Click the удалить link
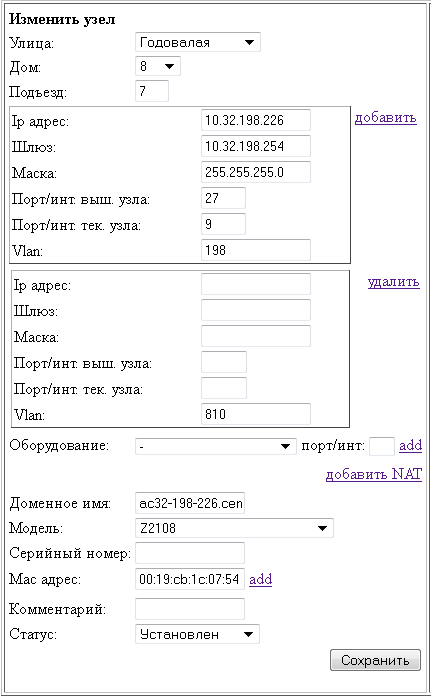This screenshot has height=697, width=431. coord(394,282)
